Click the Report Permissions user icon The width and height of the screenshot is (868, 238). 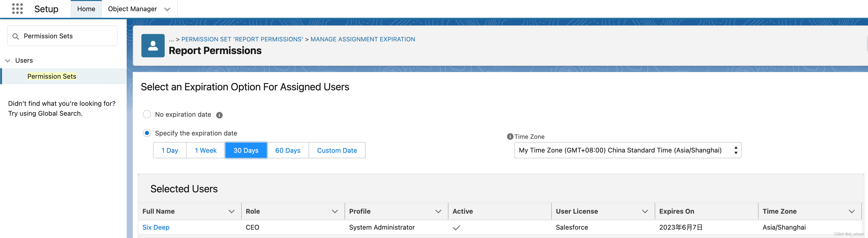coord(153,46)
